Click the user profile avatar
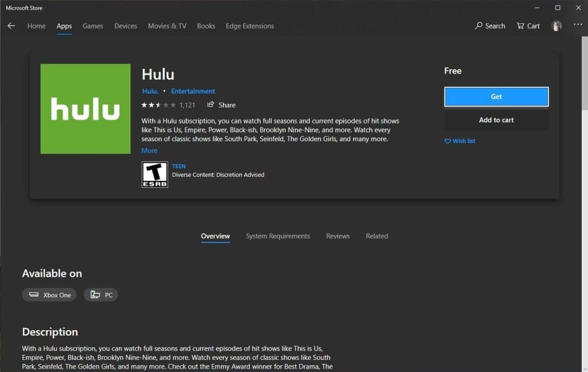 click(x=556, y=26)
